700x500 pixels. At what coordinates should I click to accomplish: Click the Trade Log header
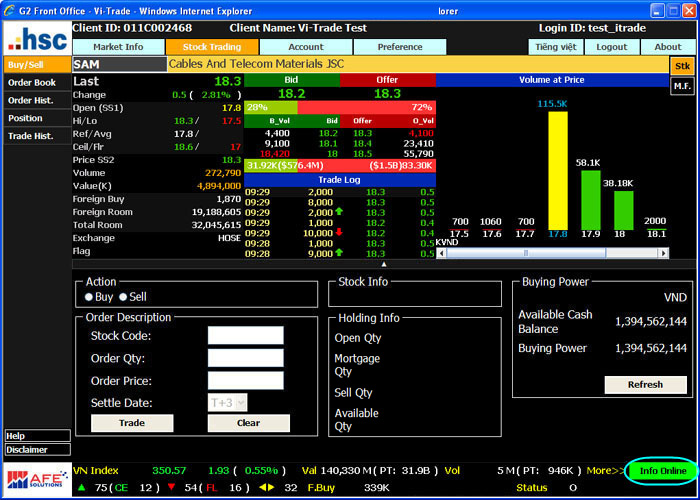point(339,179)
